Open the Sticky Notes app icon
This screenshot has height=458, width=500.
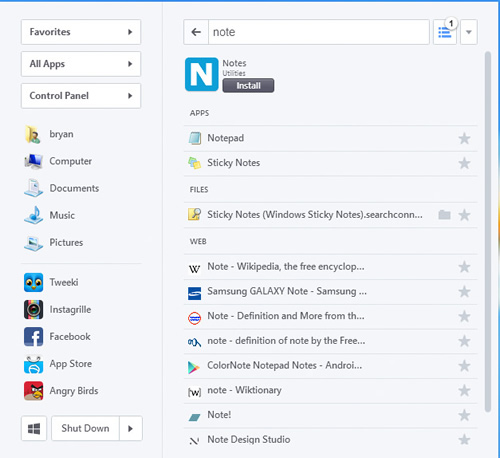pos(195,163)
